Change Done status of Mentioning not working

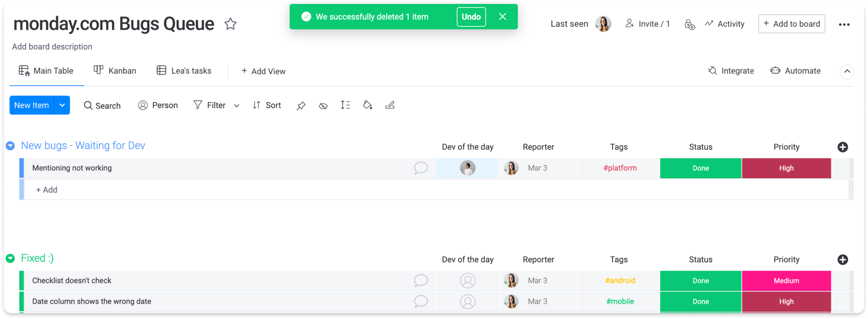coord(701,168)
